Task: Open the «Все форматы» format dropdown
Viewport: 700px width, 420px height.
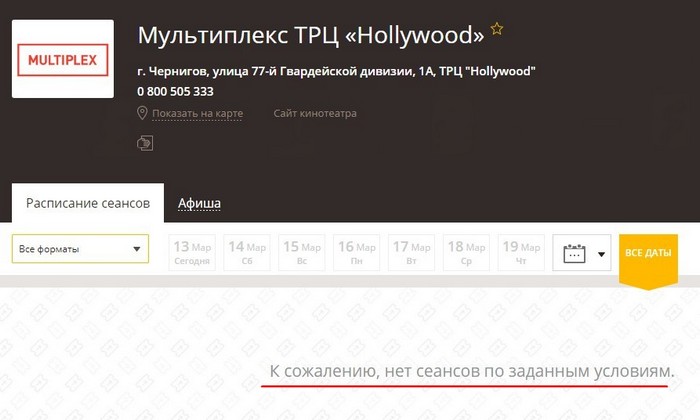Action: (80, 249)
